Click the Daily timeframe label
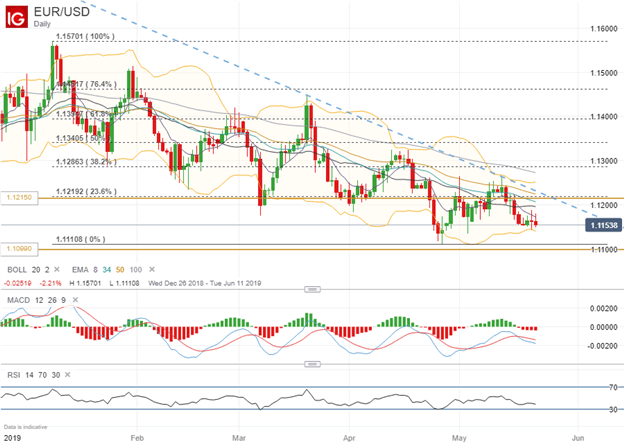Screen dimensions: 624x444 click(42, 24)
